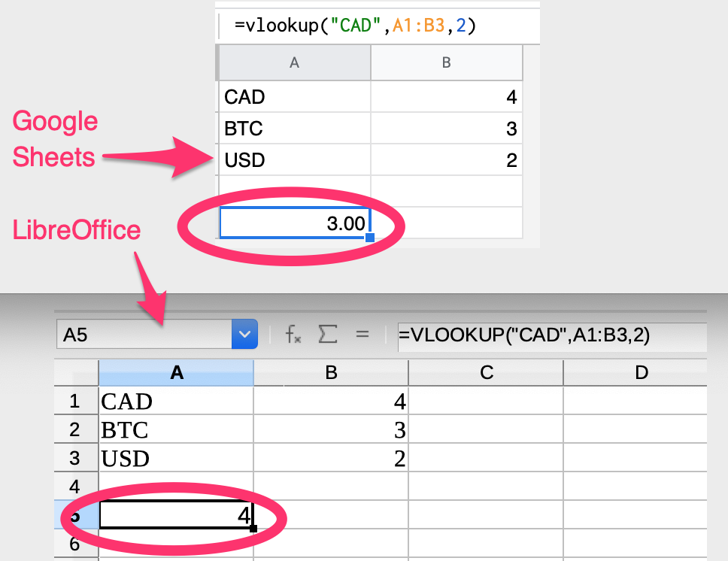Click fill handle of Google Sheets selected cell
728x561 pixels.
pos(369,238)
